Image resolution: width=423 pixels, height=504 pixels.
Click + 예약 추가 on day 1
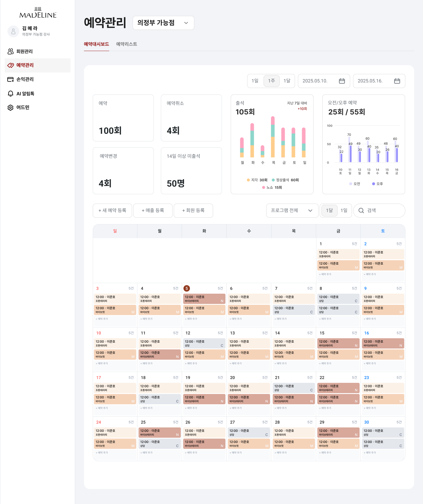click(325, 274)
